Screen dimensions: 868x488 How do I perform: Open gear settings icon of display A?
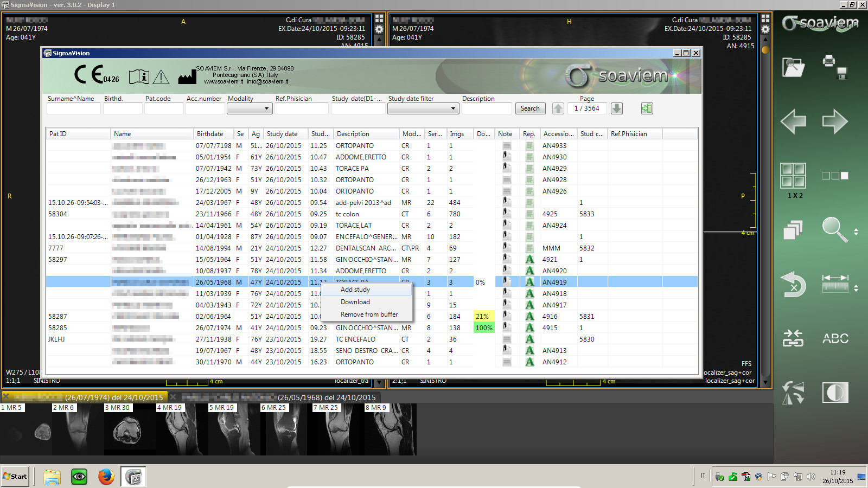(x=379, y=29)
